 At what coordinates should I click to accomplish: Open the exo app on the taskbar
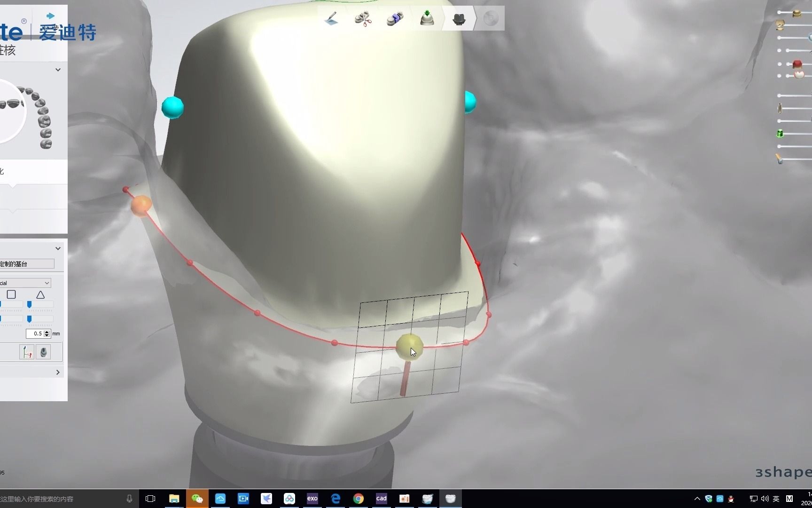(x=312, y=499)
